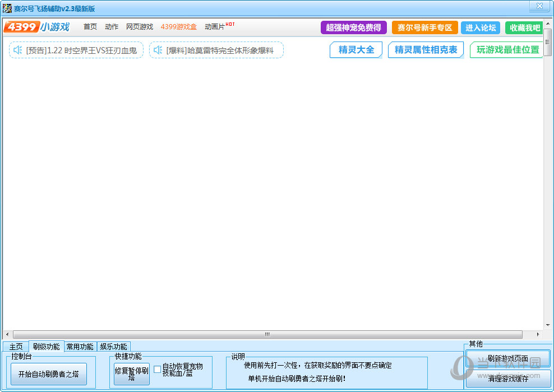Screen dimensions: 554x392
Task: Click the speaker icon beside [爆料] announcement
Action: (x=158, y=50)
